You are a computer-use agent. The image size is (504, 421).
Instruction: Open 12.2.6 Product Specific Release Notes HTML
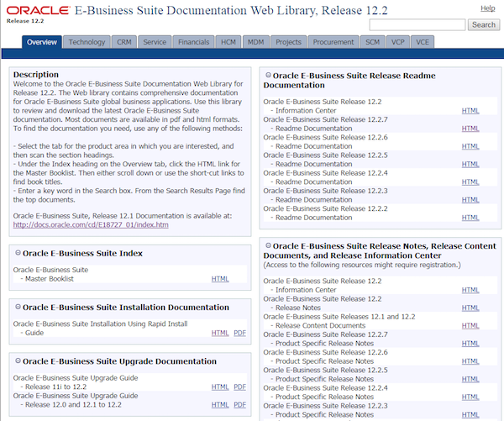[470, 361]
